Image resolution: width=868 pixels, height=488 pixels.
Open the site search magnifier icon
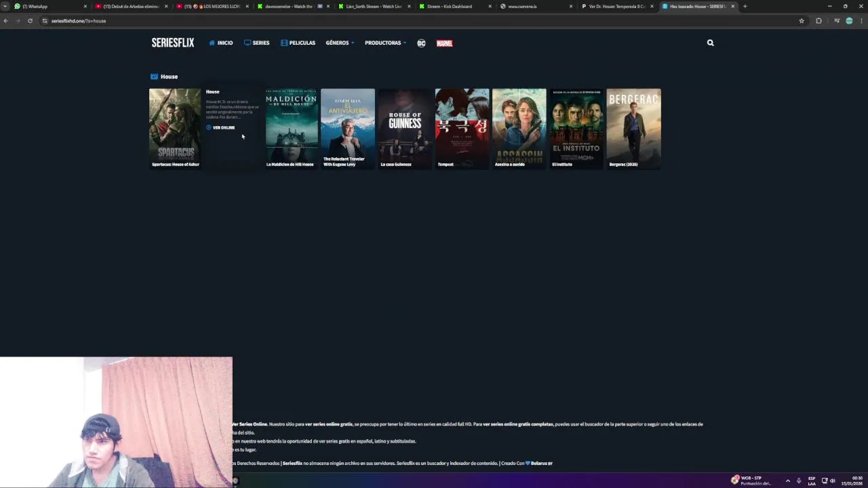click(710, 43)
